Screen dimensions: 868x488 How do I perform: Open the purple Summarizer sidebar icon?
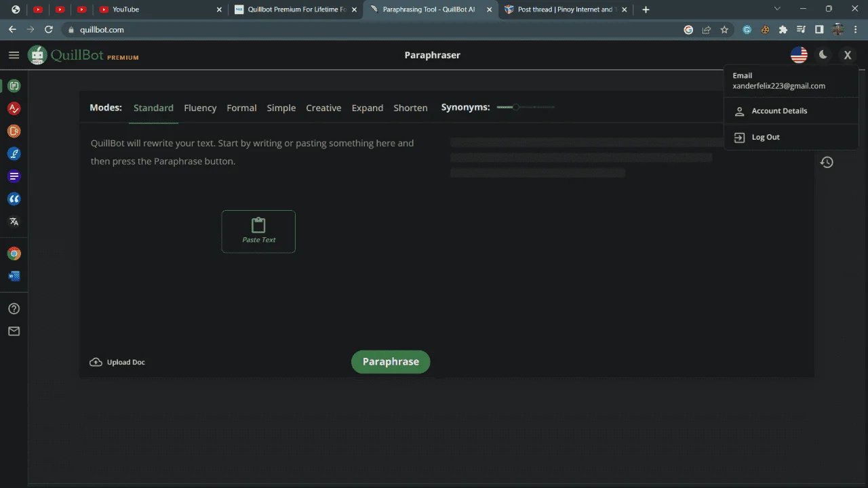tap(14, 176)
